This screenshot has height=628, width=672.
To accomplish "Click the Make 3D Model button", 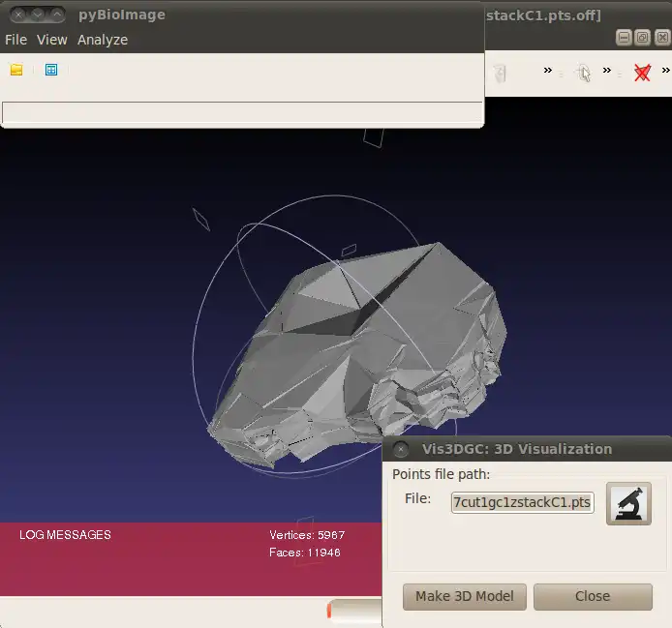I will pyautogui.click(x=465, y=596).
